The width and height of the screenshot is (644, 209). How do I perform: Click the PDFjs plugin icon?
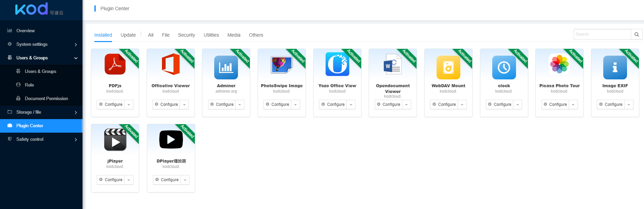[115, 64]
